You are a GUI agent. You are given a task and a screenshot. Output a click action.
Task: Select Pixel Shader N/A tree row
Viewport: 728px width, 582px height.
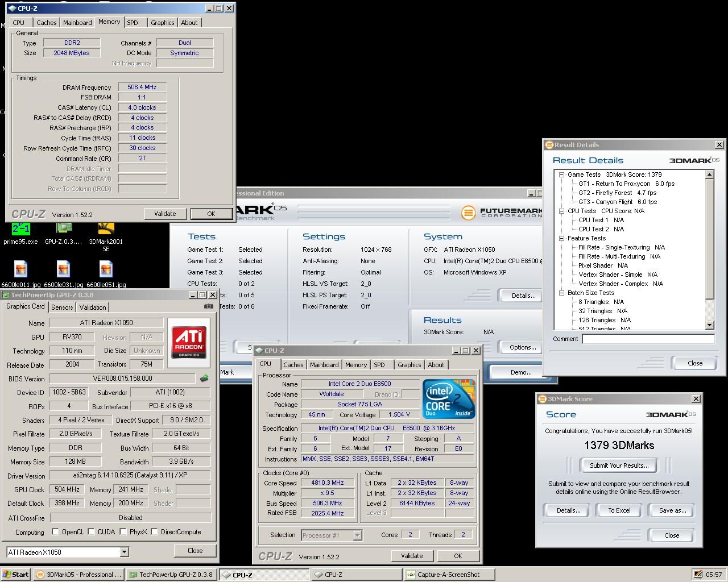coord(603,265)
